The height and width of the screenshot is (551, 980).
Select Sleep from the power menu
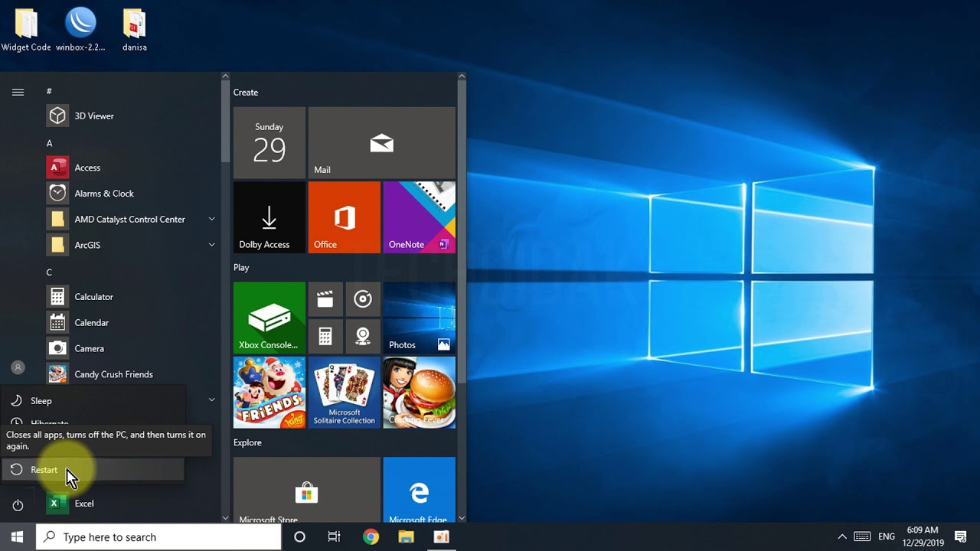[x=92, y=401]
